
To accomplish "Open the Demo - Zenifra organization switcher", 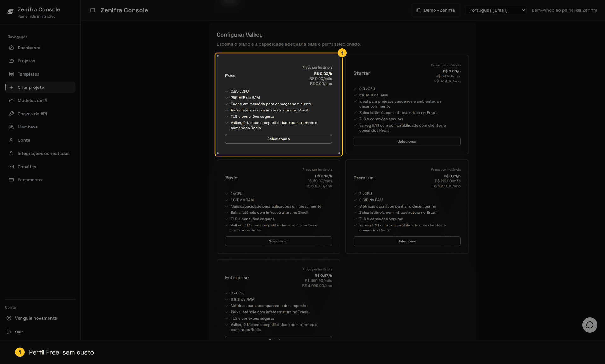I will click(x=435, y=10).
